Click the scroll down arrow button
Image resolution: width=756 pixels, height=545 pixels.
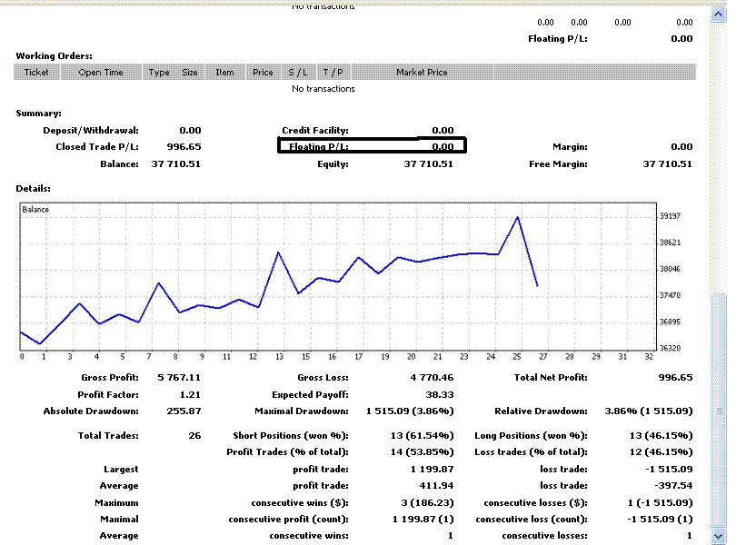(719, 536)
